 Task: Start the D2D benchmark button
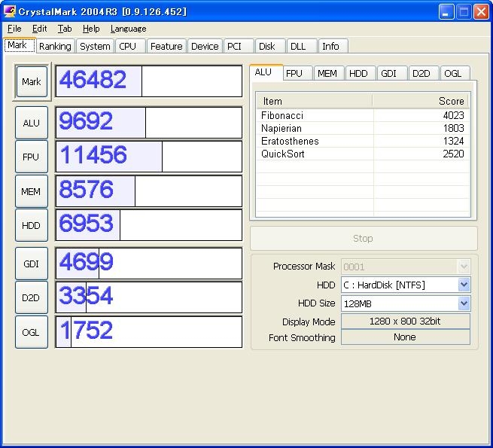31,297
